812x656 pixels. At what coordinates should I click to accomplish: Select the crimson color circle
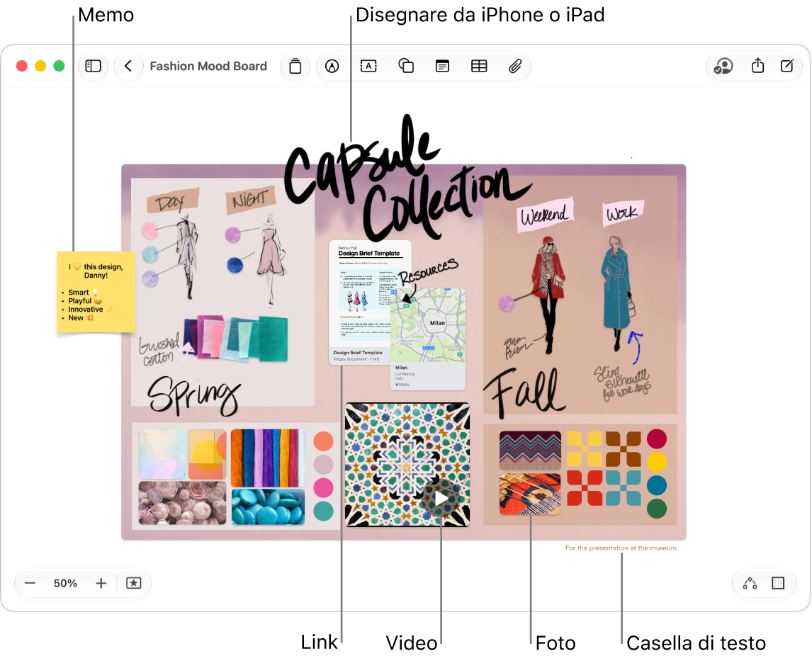657,439
